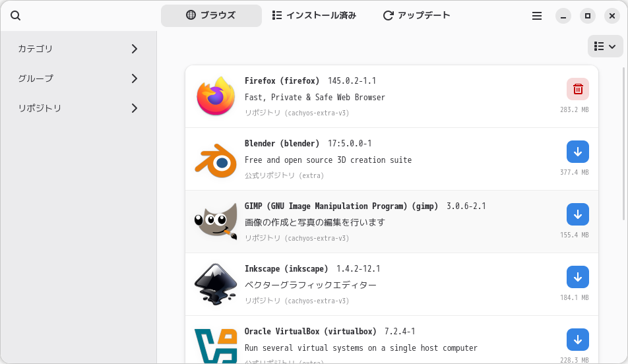Select the Oracle VirtualBox (virtualbox) title

pyautogui.click(x=311, y=332)
